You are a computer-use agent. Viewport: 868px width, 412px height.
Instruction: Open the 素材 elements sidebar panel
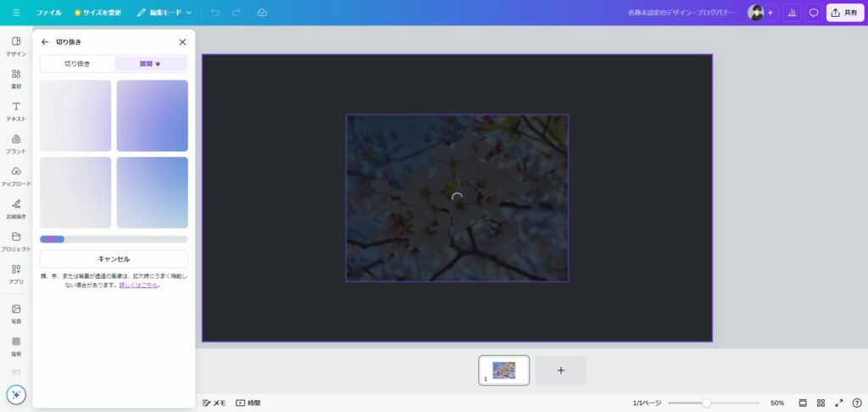click(x=16, y=78)
